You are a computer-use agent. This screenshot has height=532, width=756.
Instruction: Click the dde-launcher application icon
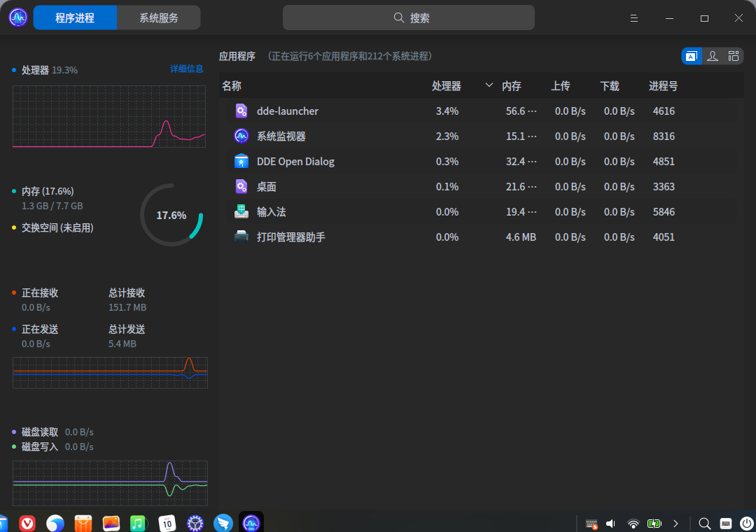[x=241, y=111]
